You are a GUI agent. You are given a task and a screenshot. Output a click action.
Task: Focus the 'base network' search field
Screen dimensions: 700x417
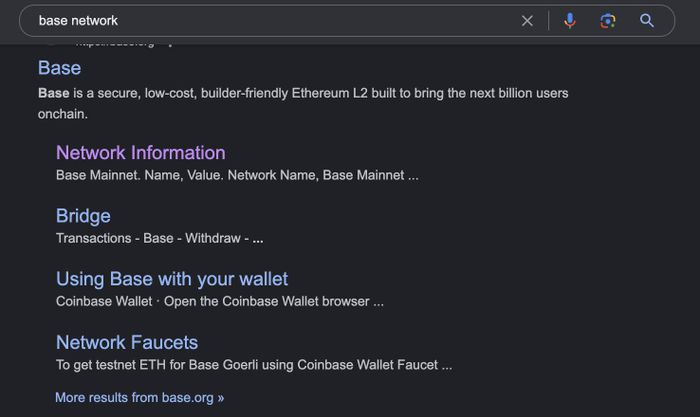pos(277,21)
